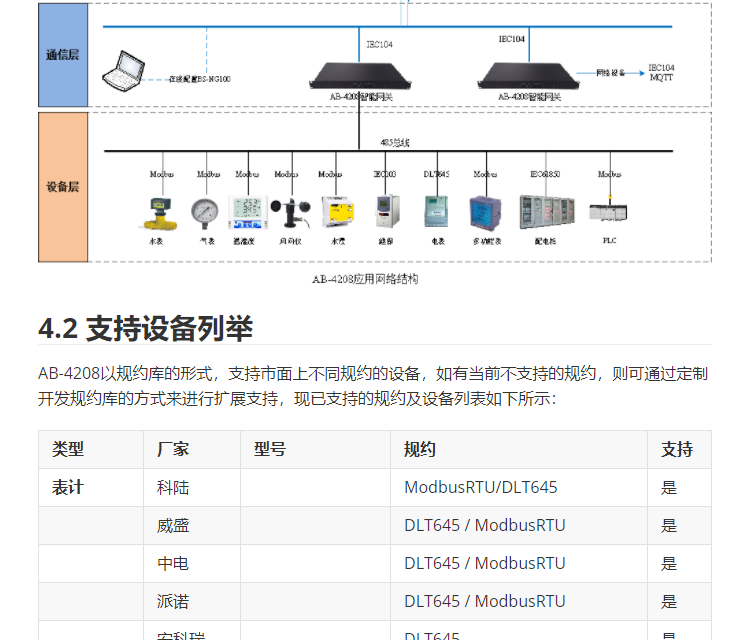The height and width of the screenshot is (640, 750).
Task: Click the temperature humidity display device icon
Action: (x=248, y=212)
